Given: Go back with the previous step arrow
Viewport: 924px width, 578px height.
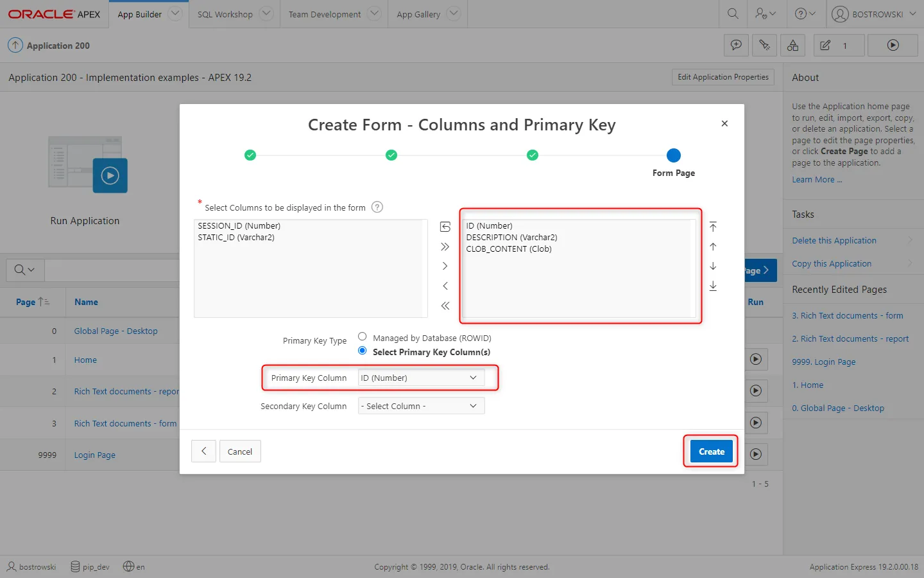Looking at the screenshot, I should (x=203, y=451).
